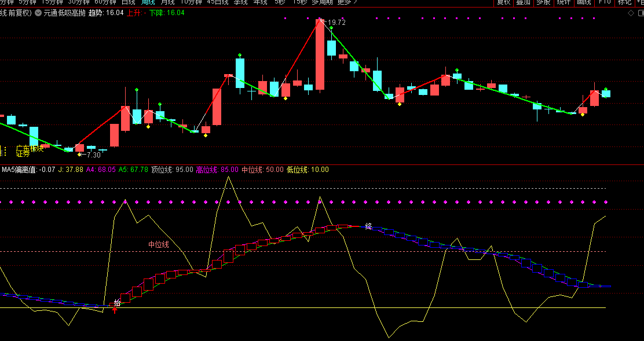Click the 19.72 high price label

tap(337, 23)
